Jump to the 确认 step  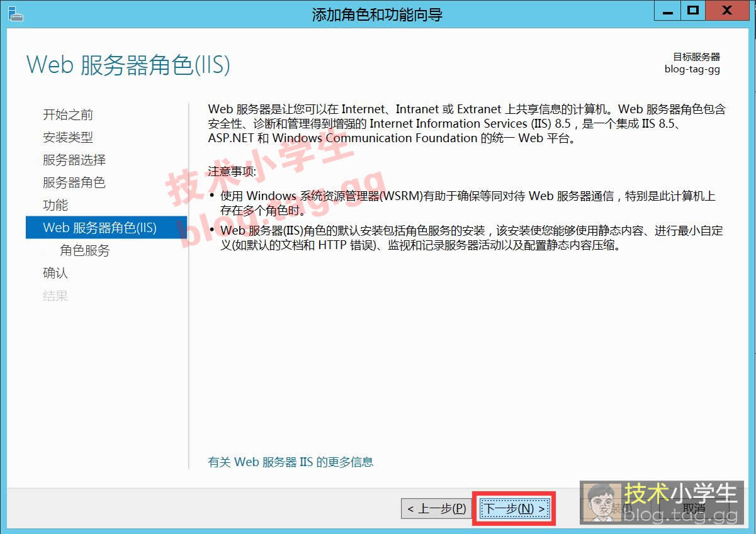click(55, 273)
